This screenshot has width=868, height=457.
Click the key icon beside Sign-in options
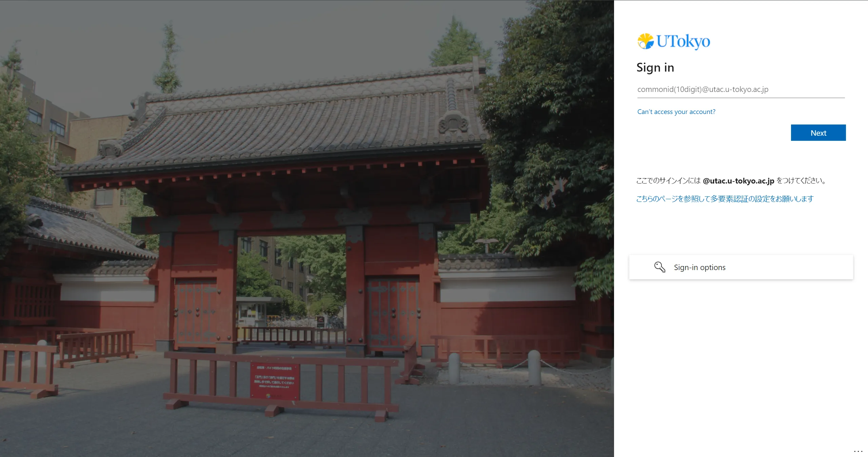659,267
